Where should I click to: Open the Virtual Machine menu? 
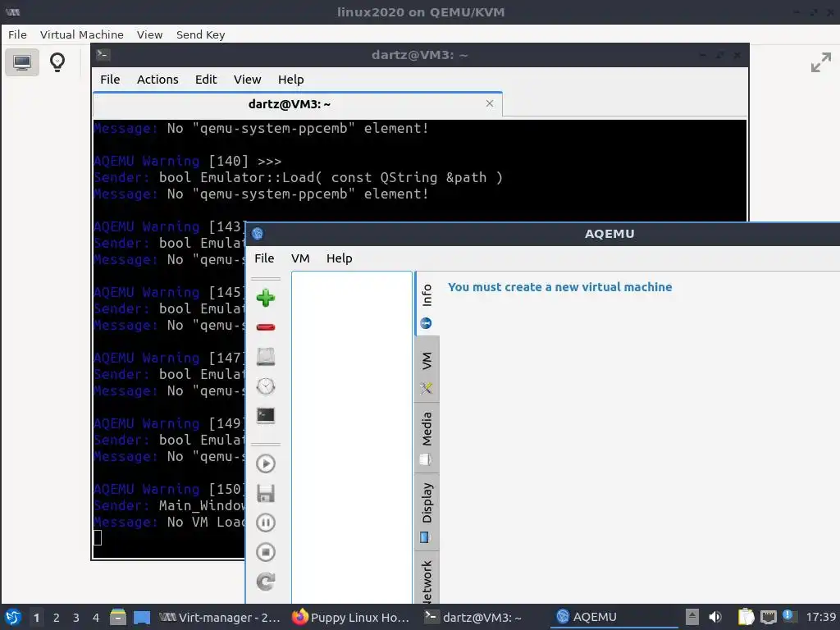click(x=81, y=34)
